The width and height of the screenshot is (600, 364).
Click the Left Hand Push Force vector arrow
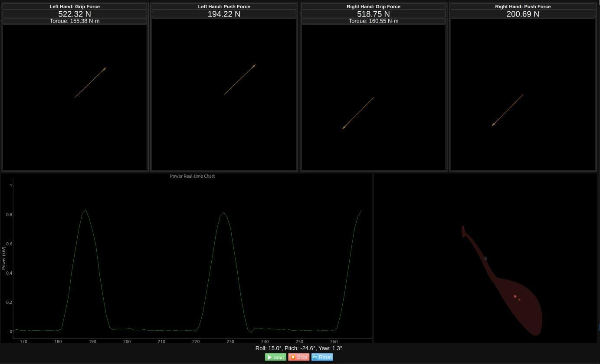[x=240, y=79]
